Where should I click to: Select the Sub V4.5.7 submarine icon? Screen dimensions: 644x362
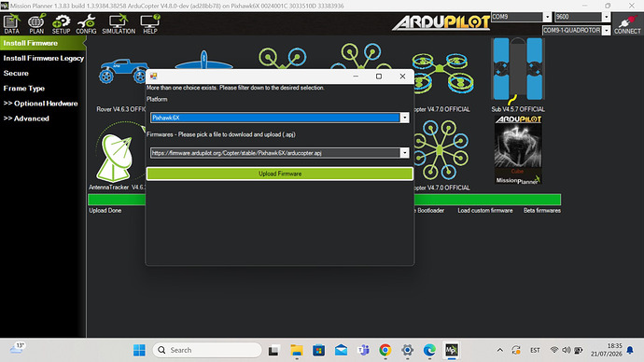pos(517,70)
